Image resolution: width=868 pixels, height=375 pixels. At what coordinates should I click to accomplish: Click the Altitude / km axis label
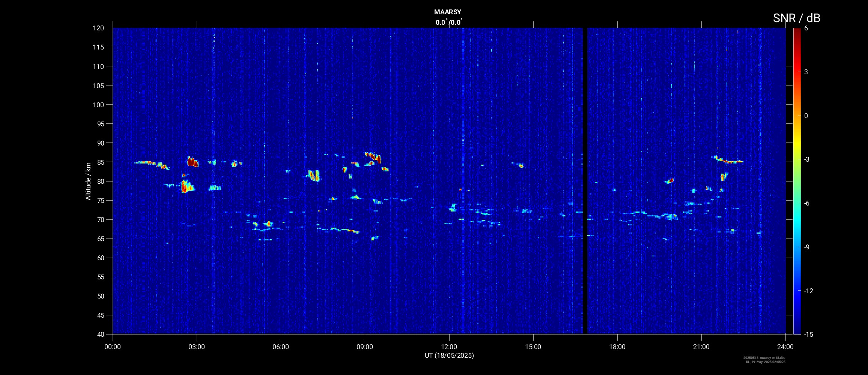pyautogui.click(x=88, y=181)
